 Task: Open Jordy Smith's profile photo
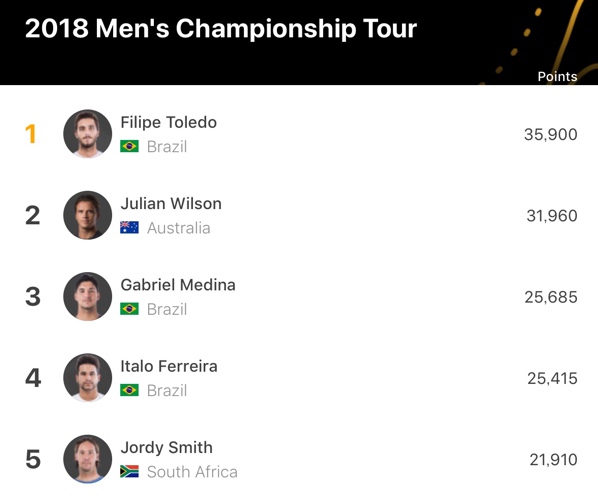click(x=88, y=459)
